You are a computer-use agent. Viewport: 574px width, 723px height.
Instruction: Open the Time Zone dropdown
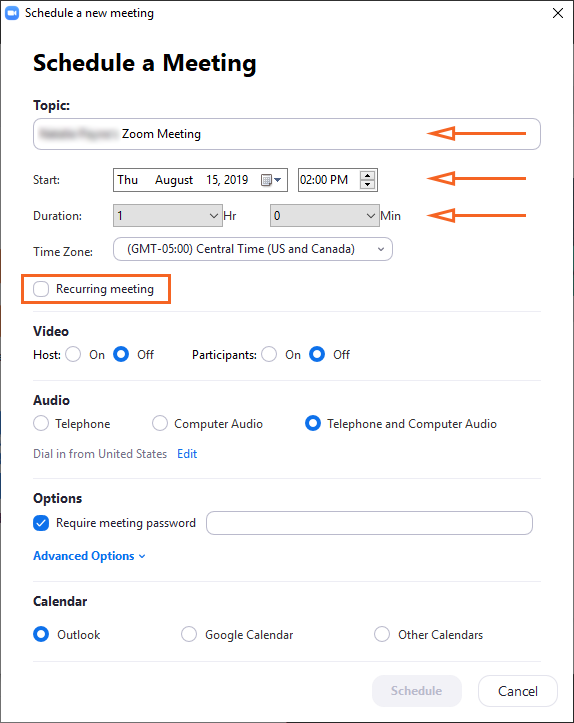[x=253, y=249]
